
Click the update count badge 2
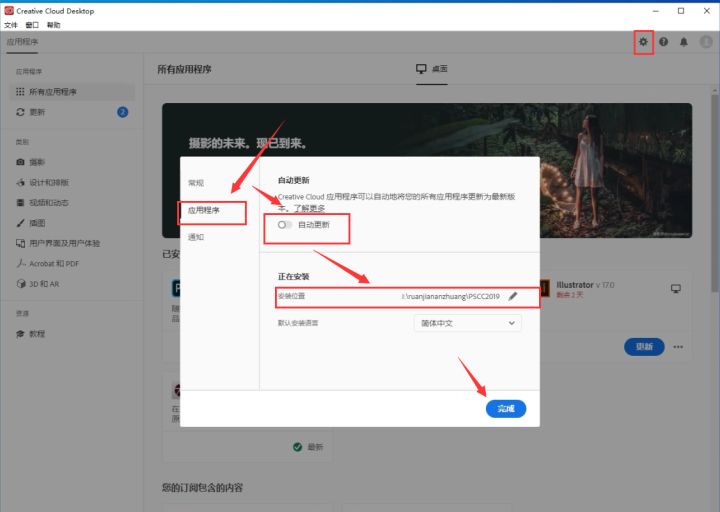point(123,112)
